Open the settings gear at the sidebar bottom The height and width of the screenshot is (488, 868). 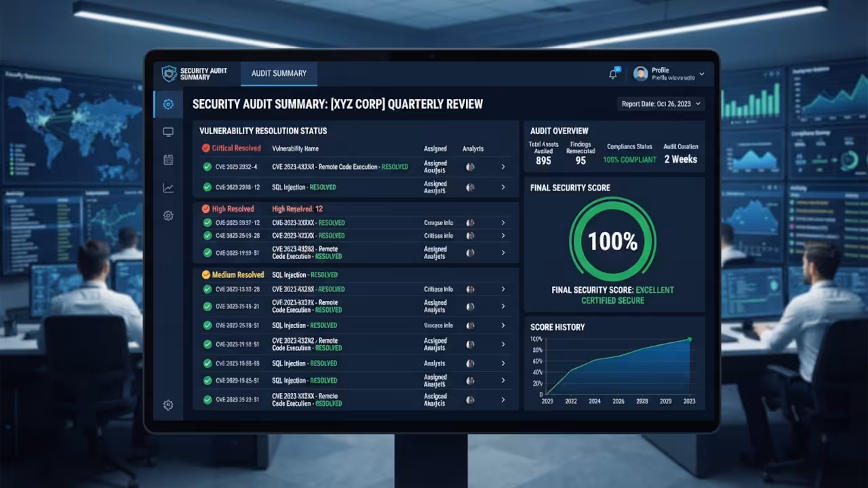pos(168,405)
